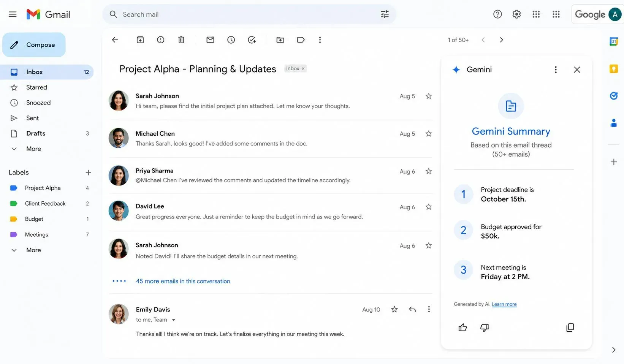Image resolution: width=624 pixels, height=364 pixels.
Task: Open the Budget label
Action: pyautogui.click(x=47, y=219)
